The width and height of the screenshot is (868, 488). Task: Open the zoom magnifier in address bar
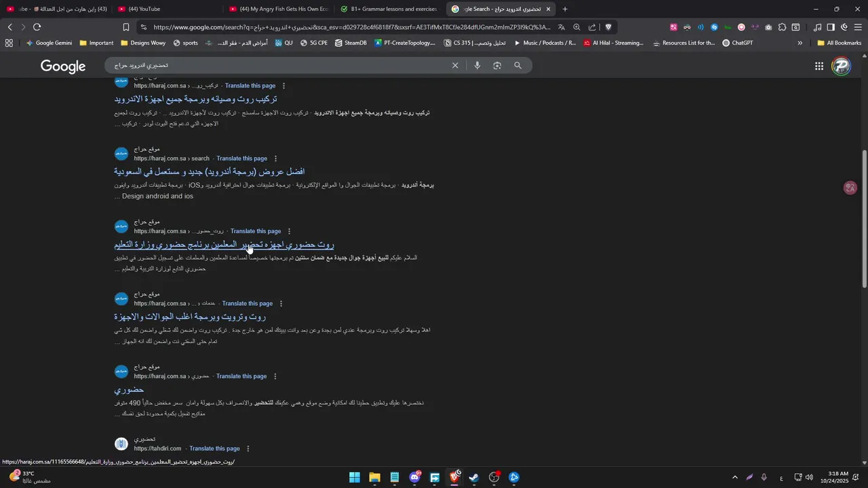(x=576, y=27)
